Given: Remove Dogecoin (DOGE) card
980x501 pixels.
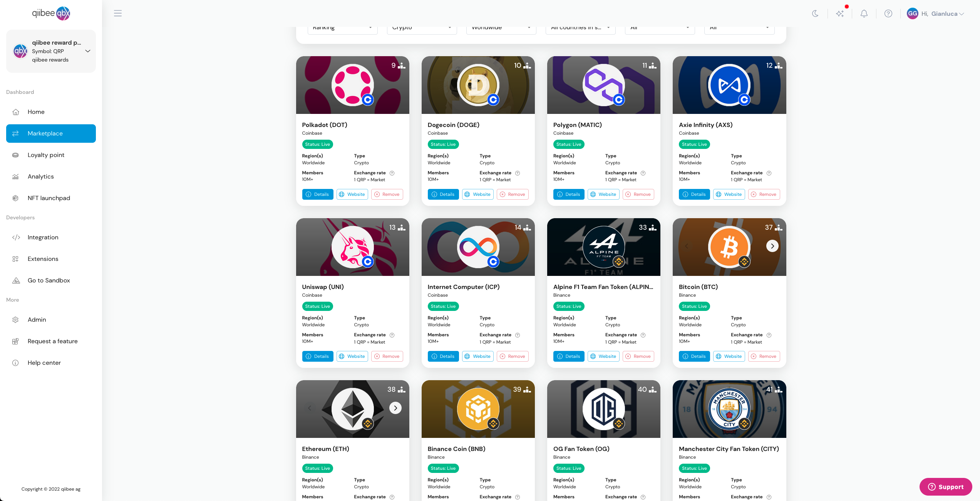Looking at the screenshot, I should click(x=513, y=194).
